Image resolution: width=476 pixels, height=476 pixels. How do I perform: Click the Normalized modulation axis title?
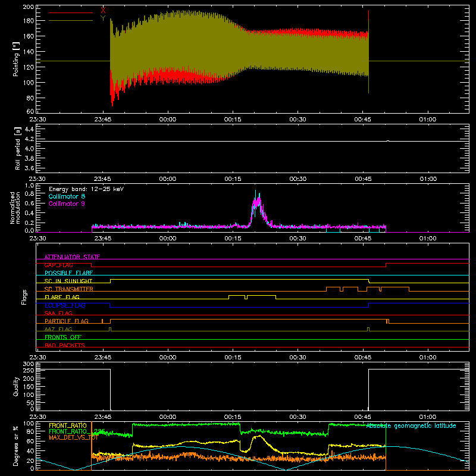click(15, 208)
